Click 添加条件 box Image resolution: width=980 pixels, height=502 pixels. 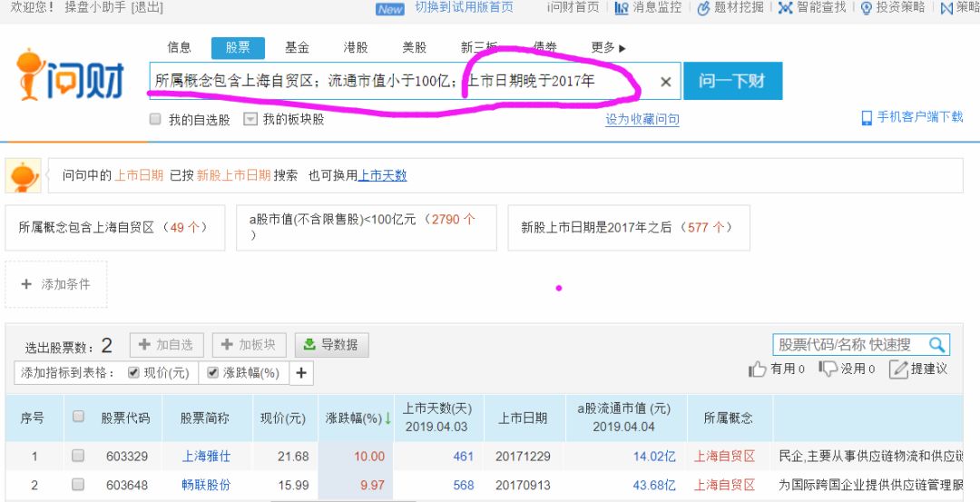coord(56,284)
